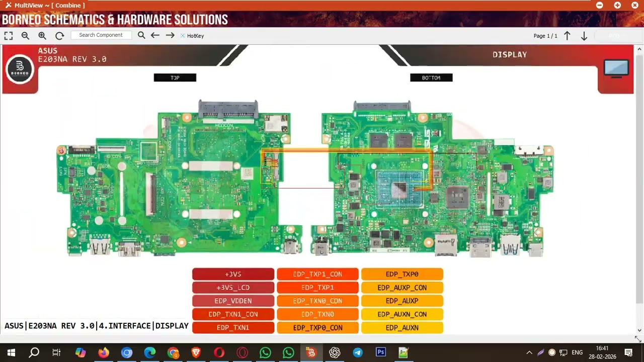This screenshot has width=644, height=362.
Task: Select the EDP_AUXN_CON signal
Action: 402,314
